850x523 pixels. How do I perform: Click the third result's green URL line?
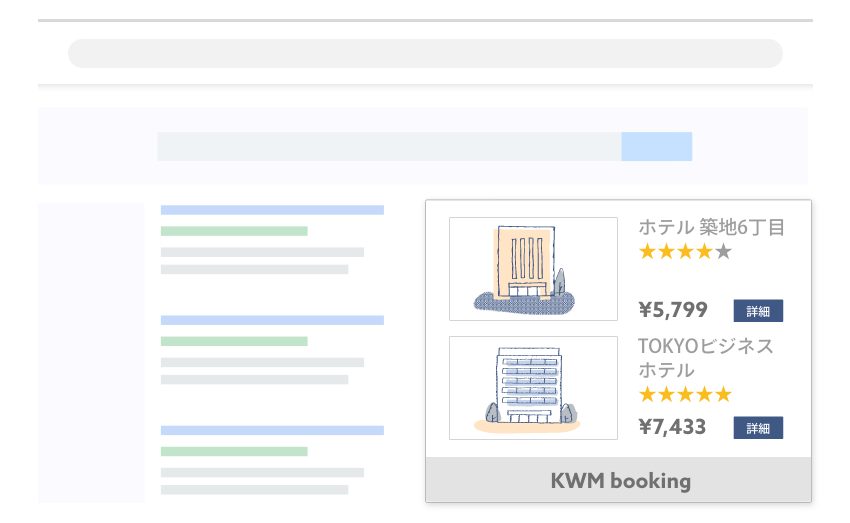tap(234, 451)
